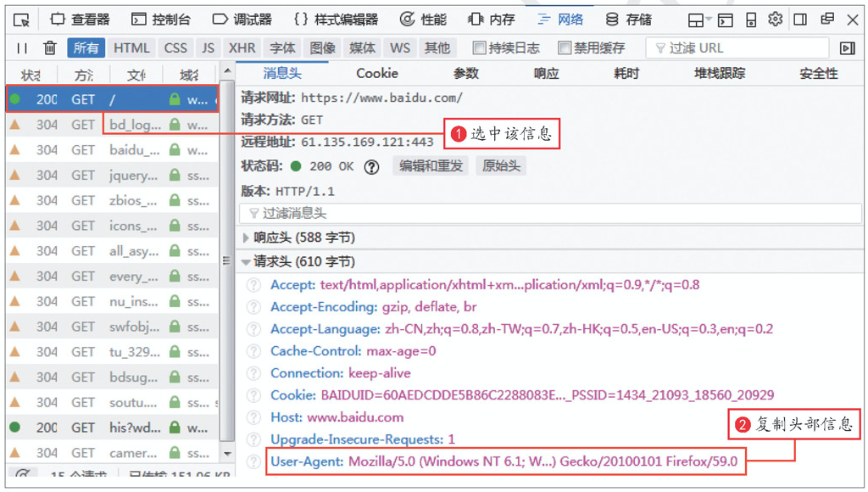Filter requests by HTML type

tap(131, 48)
